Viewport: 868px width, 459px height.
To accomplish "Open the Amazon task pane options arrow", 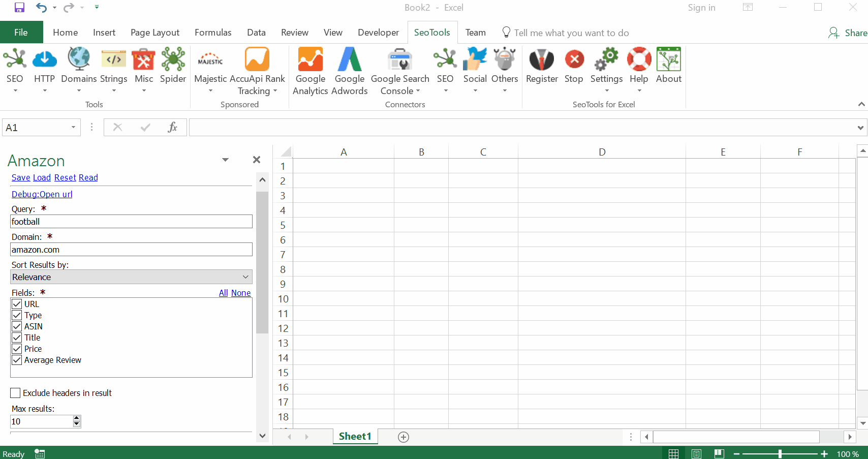I will click(225, 160).
